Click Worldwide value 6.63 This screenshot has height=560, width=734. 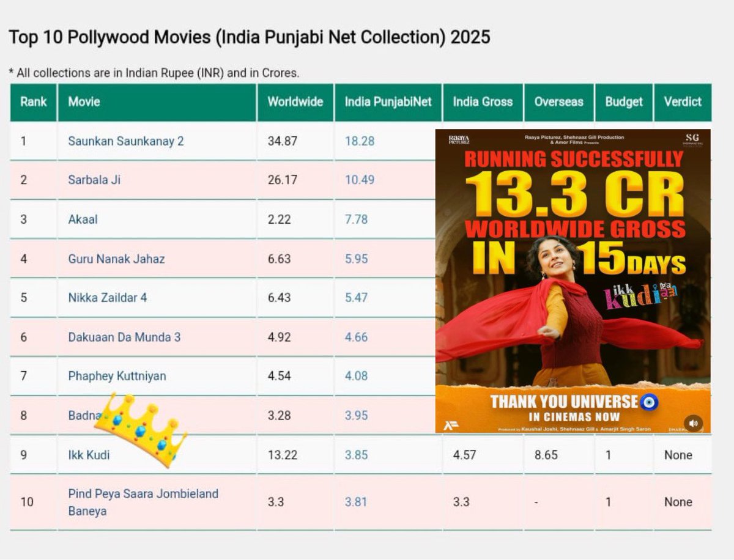click(279, 259)
